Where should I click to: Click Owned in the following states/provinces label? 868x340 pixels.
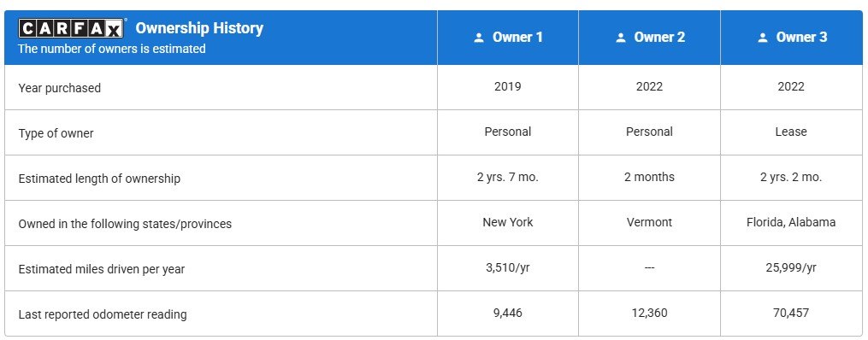[125, 224]
